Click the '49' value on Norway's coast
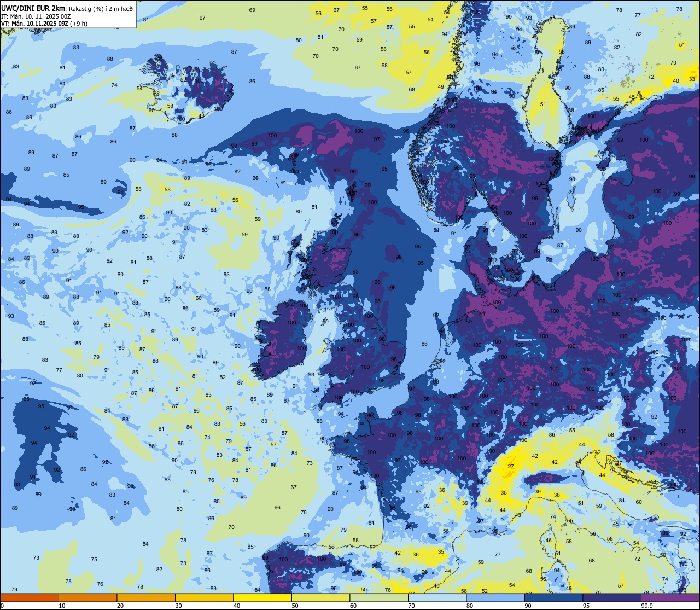The image size is (700, 610). [441, 87]
